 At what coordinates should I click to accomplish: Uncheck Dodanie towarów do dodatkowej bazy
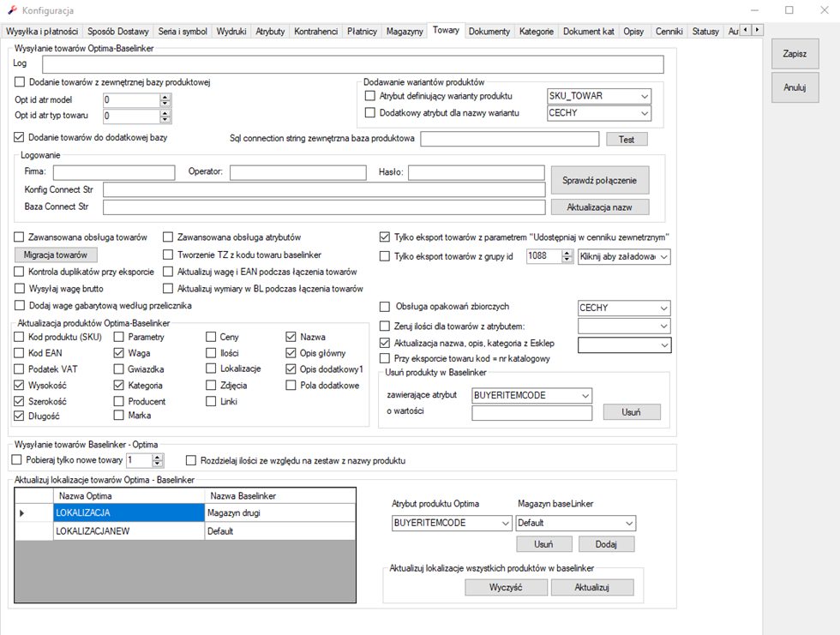coord(19,138)
